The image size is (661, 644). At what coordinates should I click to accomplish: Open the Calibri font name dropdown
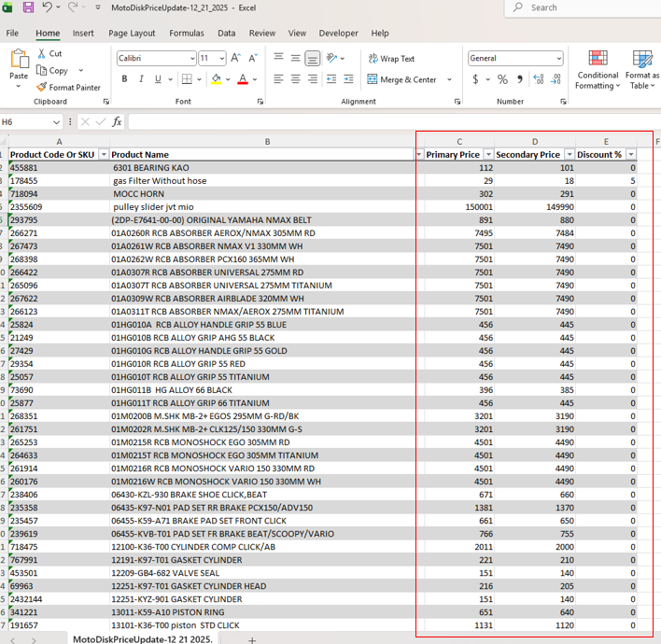click(192, 59)
